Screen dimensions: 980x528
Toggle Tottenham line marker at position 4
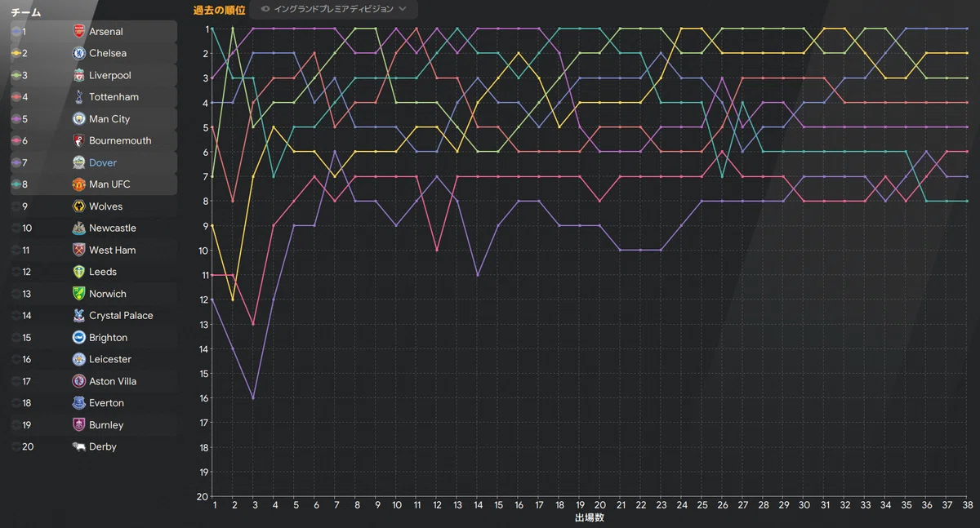[x=16, y=97]
